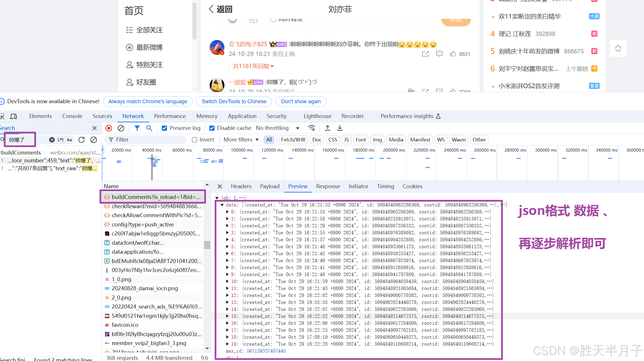Expand item 0 in JSON data array
The image size is (644, 361).
point(228,212)
